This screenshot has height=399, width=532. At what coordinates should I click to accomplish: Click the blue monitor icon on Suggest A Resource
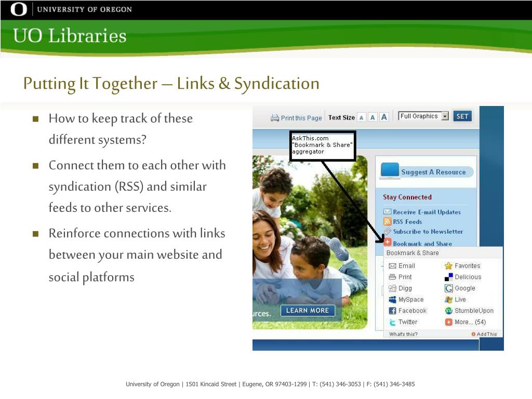390,170
